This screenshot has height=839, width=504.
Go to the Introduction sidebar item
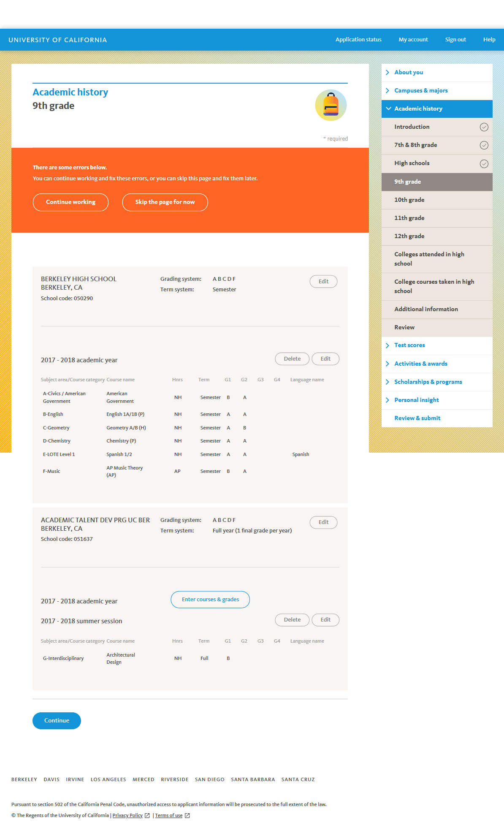pyautogui.click(x=437, y=127)
